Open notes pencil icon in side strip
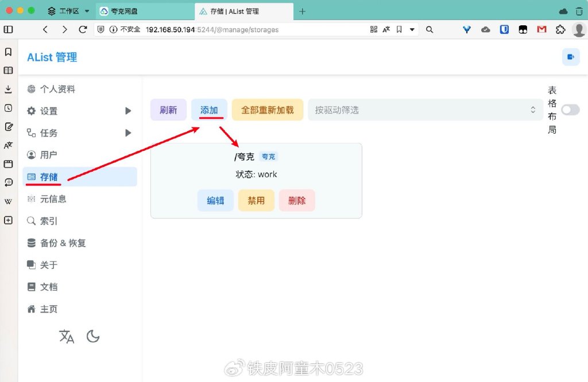 8,127
